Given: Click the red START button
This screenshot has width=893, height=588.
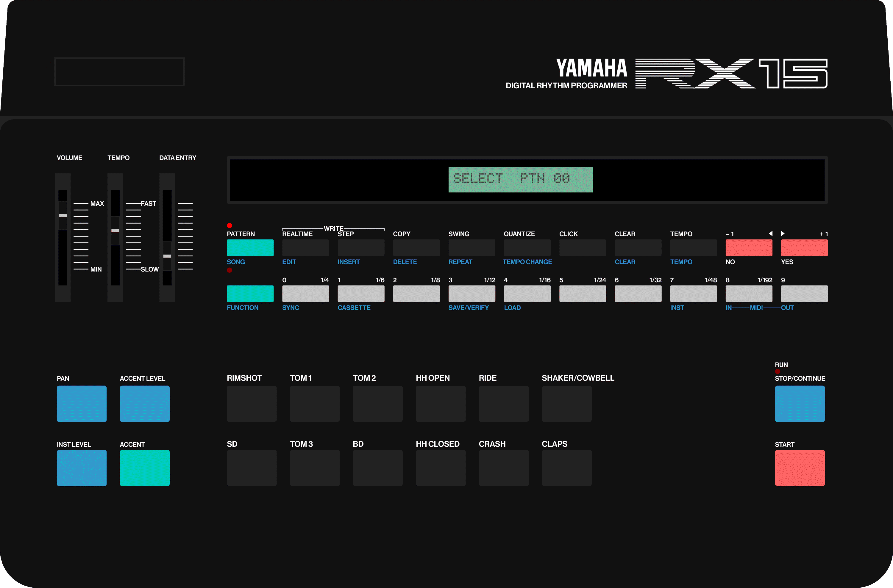Looking at the screenshot, I should point(800,468).
